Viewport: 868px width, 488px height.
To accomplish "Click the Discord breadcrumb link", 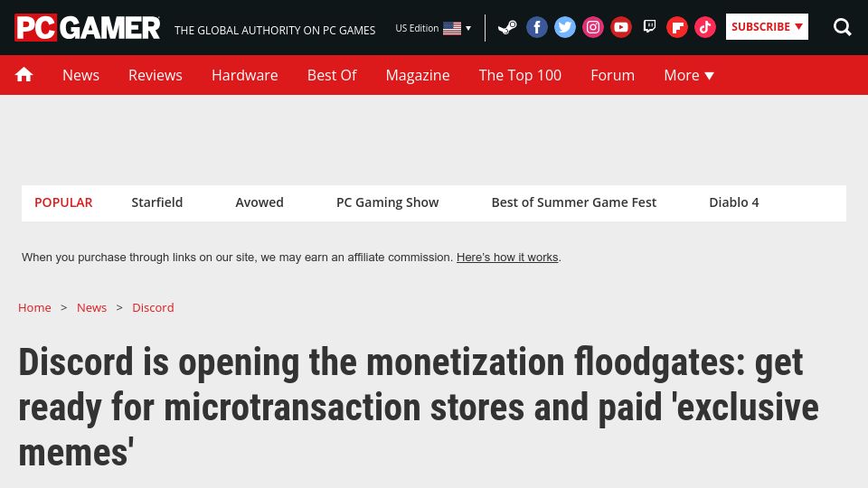I will 153,307.
